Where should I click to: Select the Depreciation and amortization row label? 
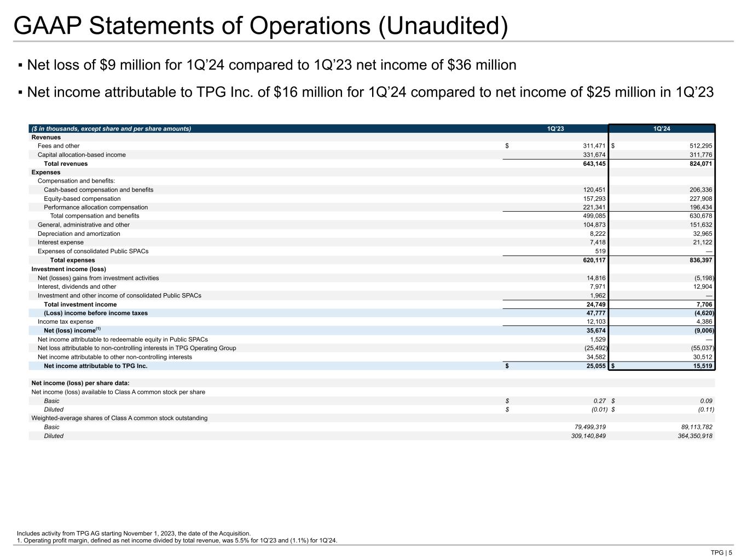(79, 234)
